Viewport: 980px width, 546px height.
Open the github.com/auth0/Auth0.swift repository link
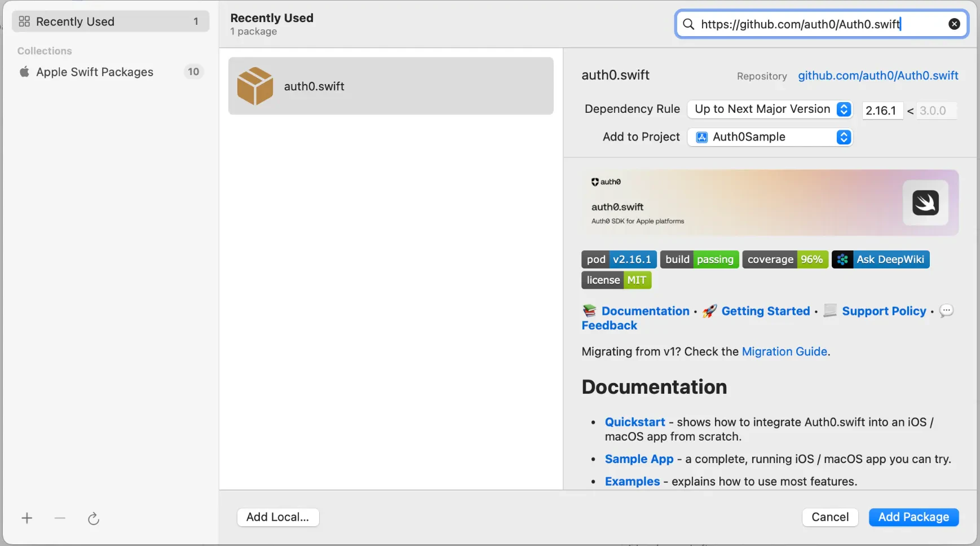878,76
